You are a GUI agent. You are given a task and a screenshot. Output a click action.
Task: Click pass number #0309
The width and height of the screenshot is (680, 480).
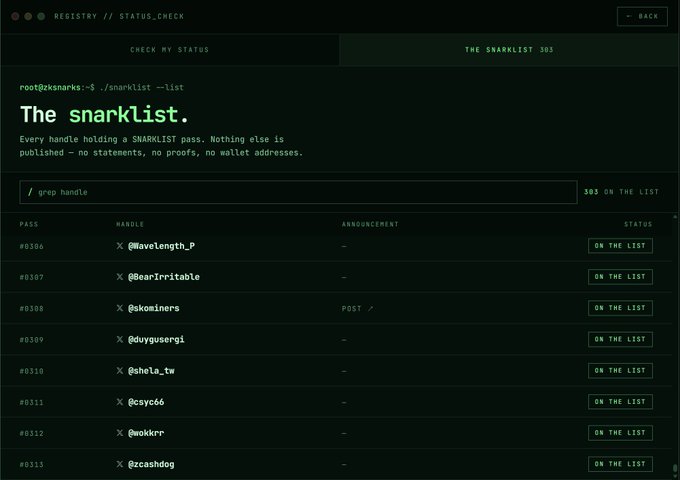click(x=32, y=340)
